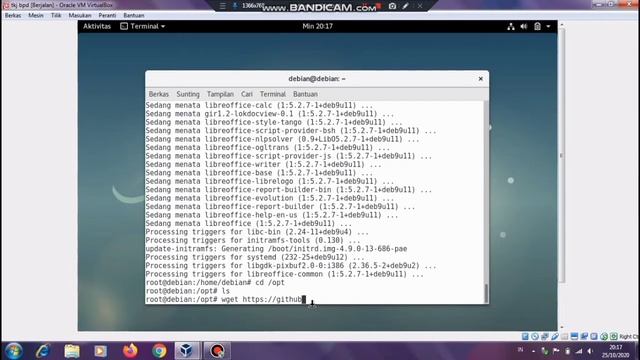Click the terminal vertical scrollbar handle
The image size is (640, 360).
pos(486,293)
